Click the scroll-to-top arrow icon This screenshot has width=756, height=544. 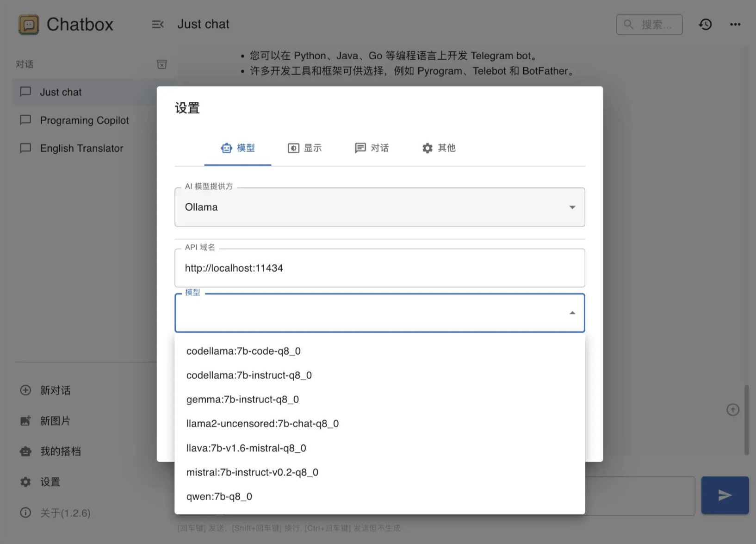(x=733, y=410)
